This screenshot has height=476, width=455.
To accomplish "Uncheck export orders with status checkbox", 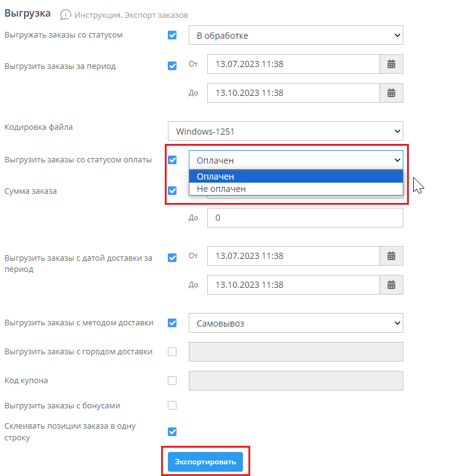I will click(x=172, y=36).
